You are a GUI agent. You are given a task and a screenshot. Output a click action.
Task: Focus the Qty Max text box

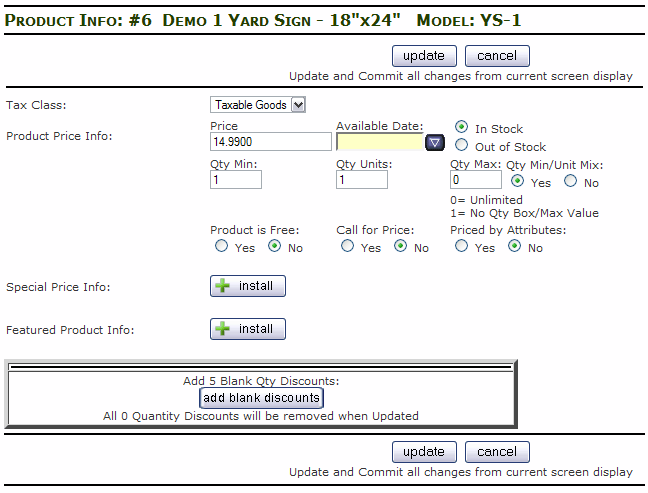(475, 180)
